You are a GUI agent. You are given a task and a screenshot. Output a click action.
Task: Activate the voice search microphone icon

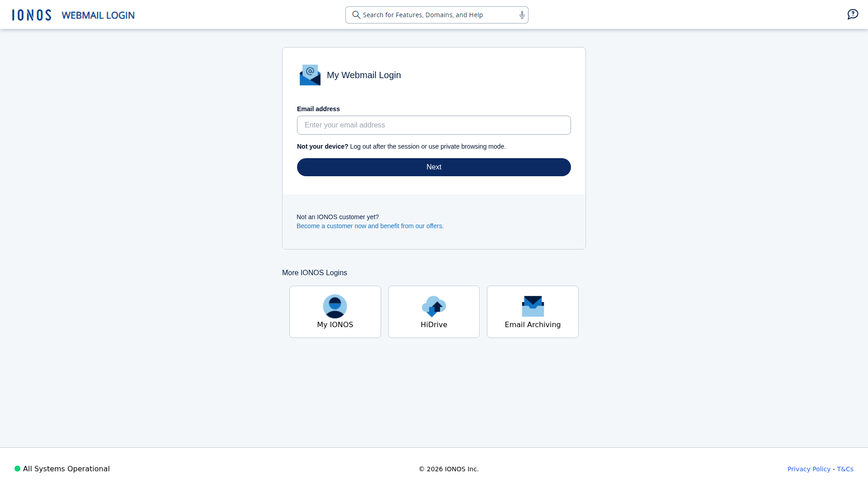(522, 15)
